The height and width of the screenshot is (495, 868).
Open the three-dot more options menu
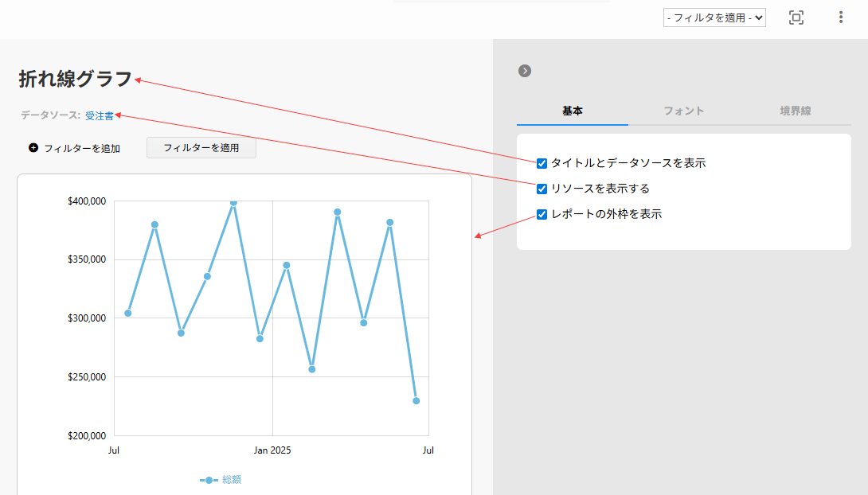coord(841,18)
